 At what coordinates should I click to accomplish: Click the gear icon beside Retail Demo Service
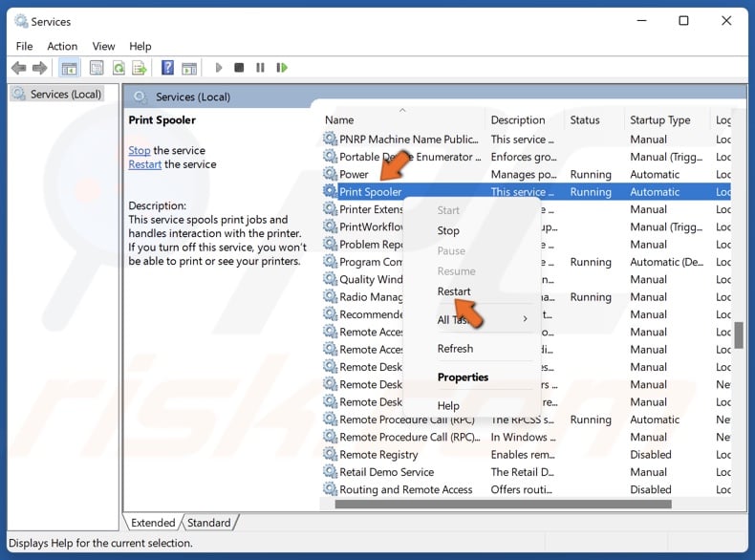[330, 471]
